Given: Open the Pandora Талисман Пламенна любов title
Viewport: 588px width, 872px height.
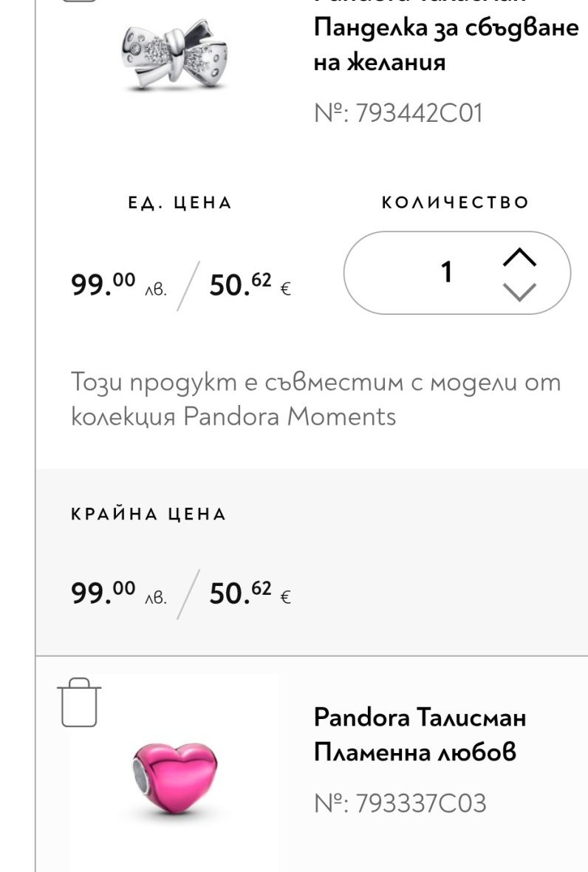Looking at the screenshot, I should [x=420, y=735].
